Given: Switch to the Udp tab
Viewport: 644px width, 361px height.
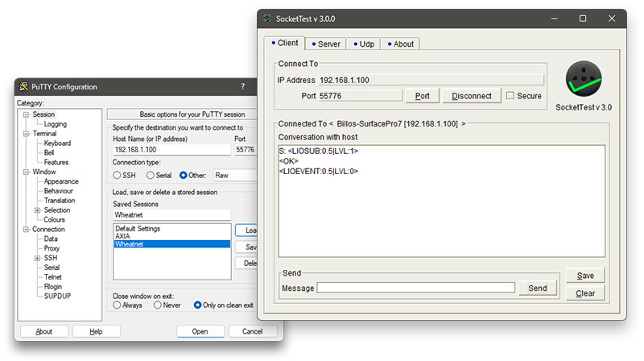Looking at the screenshot, I should click(364, 44).
